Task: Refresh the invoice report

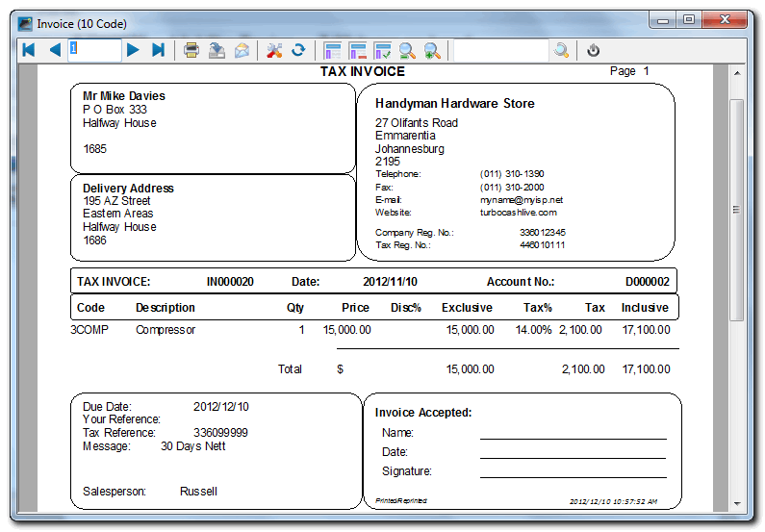Action: tap(298, 50)
